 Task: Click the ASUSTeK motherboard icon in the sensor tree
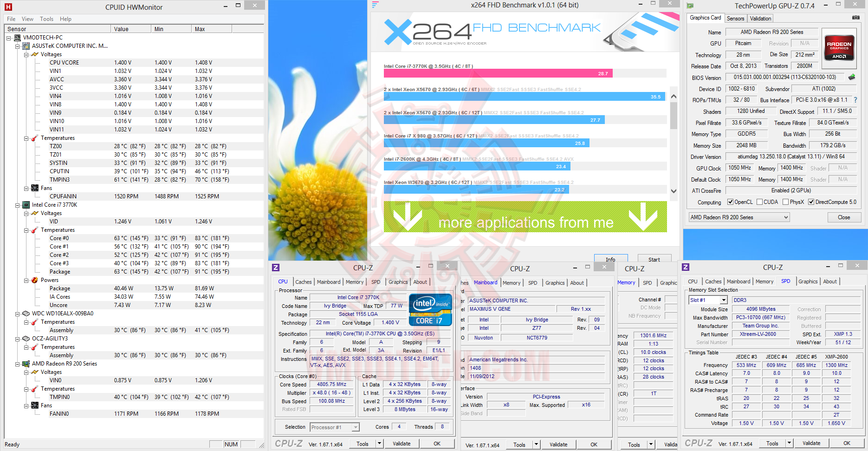(x=26, y=46)
